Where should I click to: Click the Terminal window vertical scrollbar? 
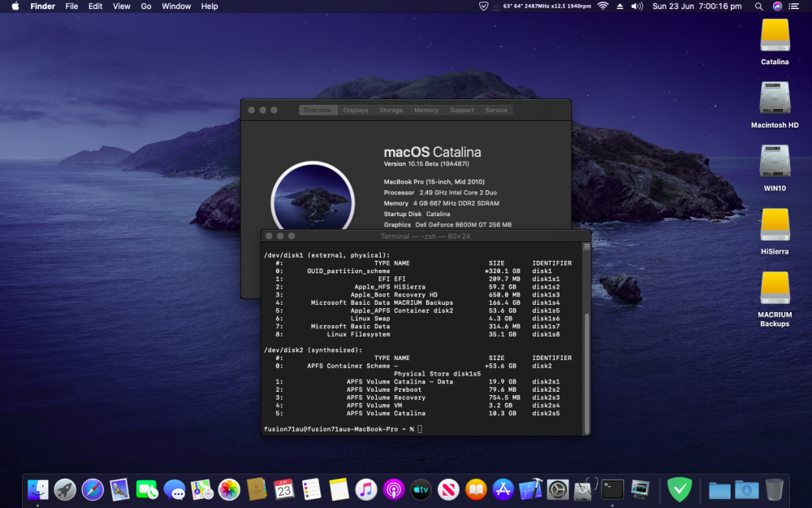click(587, 373)
